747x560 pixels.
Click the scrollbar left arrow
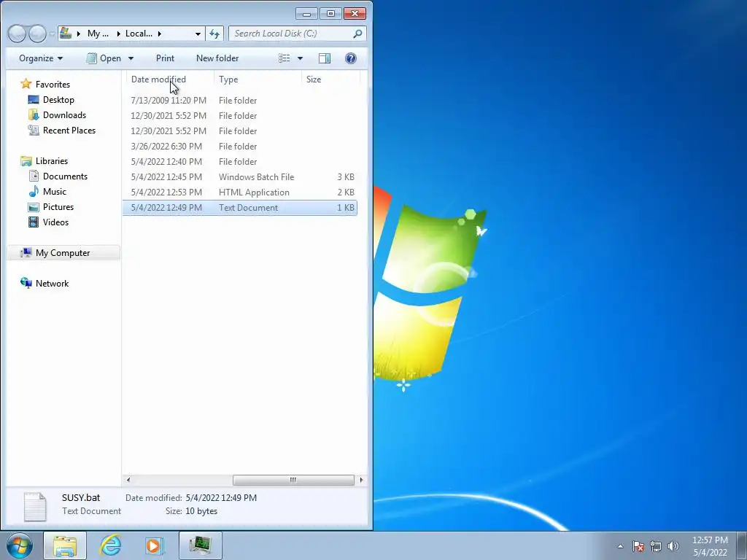pos(128,480)
